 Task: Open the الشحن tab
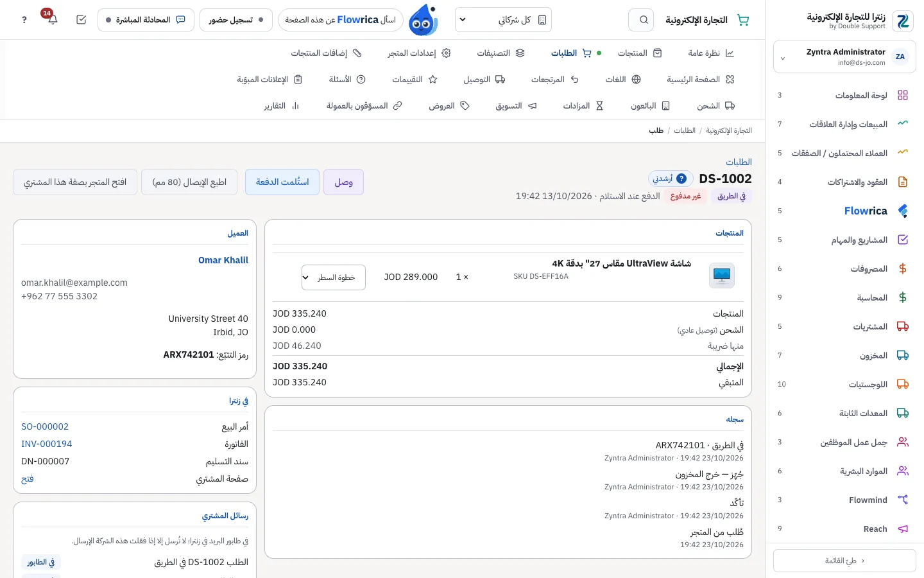coord(715,106)
